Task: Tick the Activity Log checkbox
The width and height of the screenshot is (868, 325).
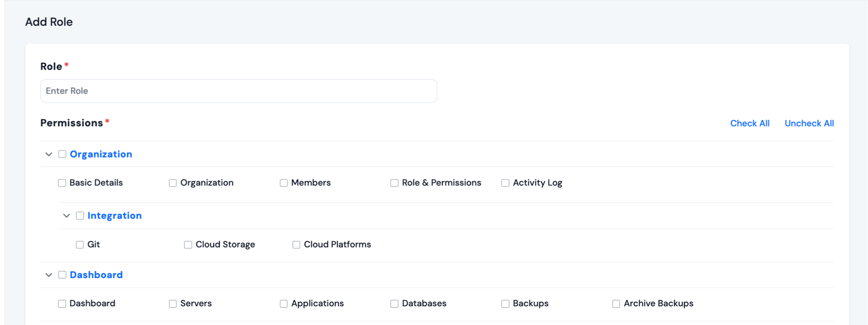Action: 505,183
